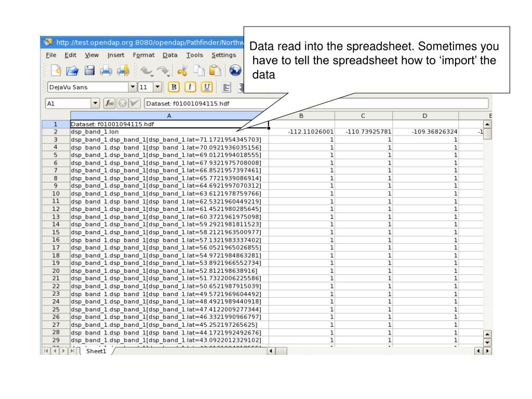Open the Tools menu

[x=194, y=55]
